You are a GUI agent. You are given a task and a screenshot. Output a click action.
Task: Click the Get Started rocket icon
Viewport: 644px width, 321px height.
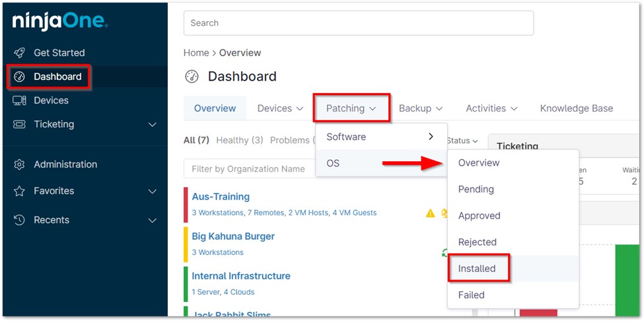tap(20, 53)
